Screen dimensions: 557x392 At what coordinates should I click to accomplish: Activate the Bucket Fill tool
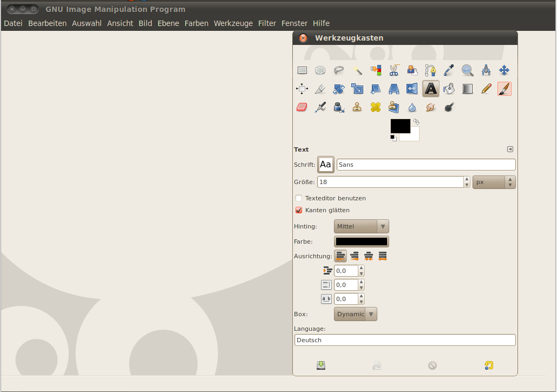[x=449, y=89]
